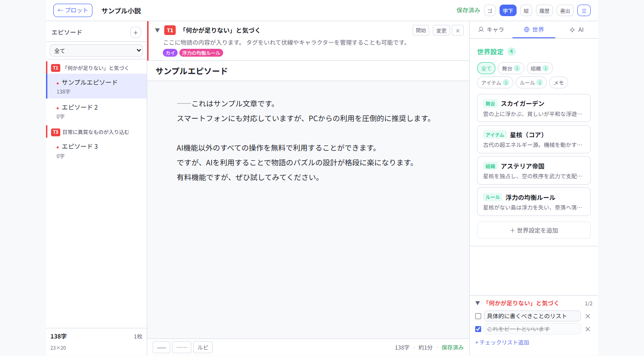Toggle the 舞台 world setting filter

511,68
